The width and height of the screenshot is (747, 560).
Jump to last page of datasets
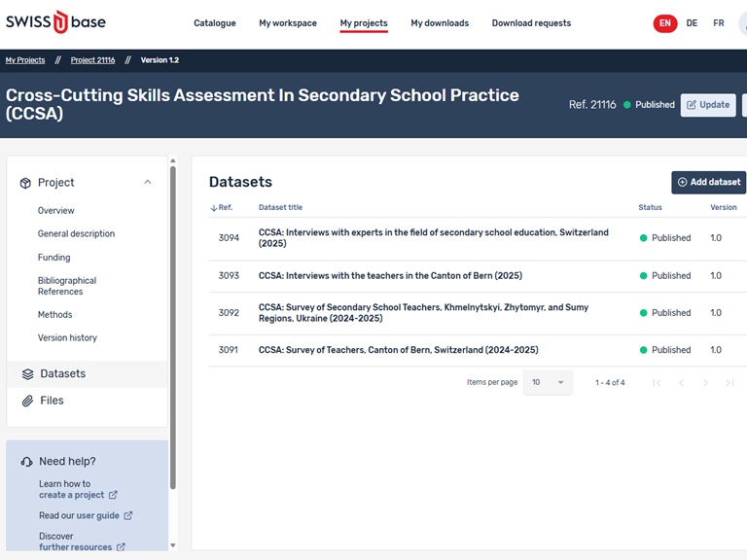tap(729, 383)
